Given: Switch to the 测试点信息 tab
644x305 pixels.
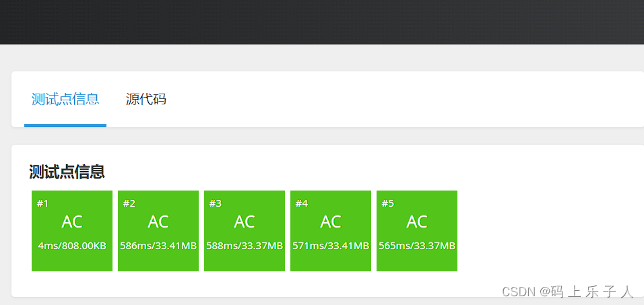Looking at the screenshot, I should (x=65, y=100).
